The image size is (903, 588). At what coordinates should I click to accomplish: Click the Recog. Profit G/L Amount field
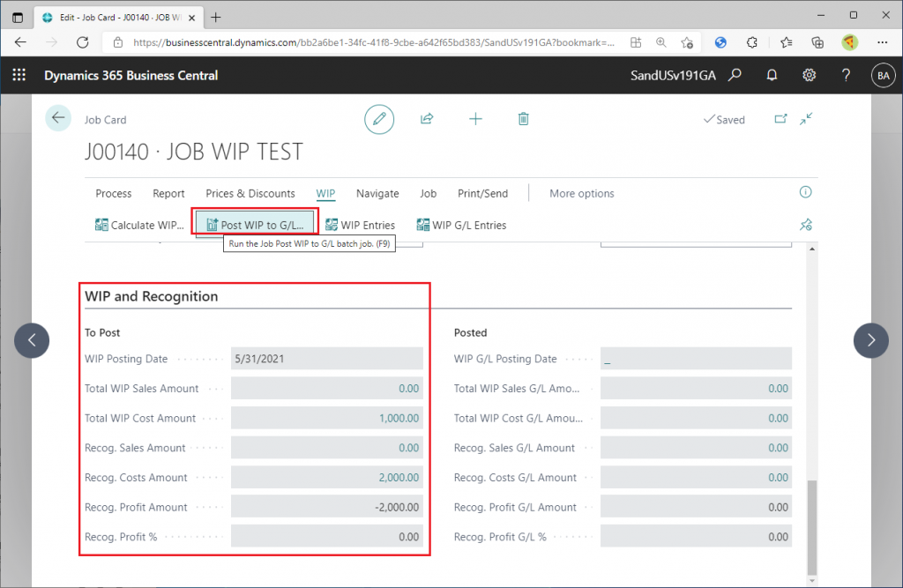tap(696, 508)
